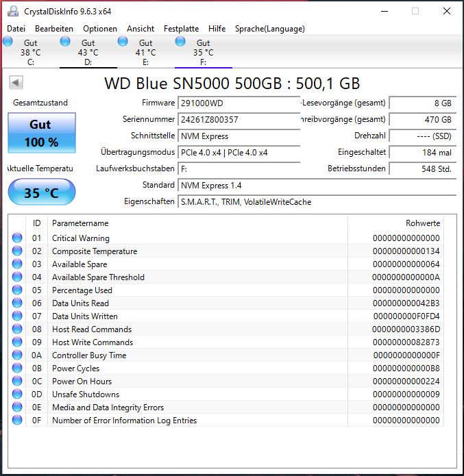This screenshot has height=476, width=464.
Task: Select drive D: health status icon
Action: pos(65,41)
